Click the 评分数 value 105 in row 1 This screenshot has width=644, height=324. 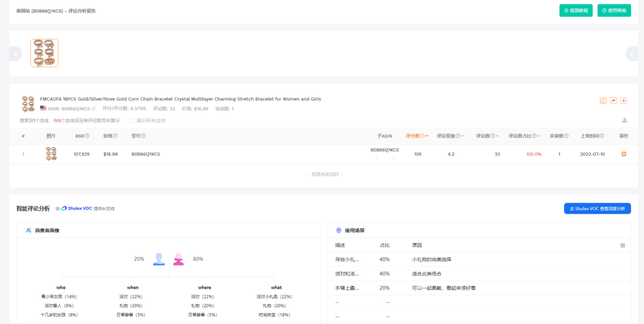point(417,154)
